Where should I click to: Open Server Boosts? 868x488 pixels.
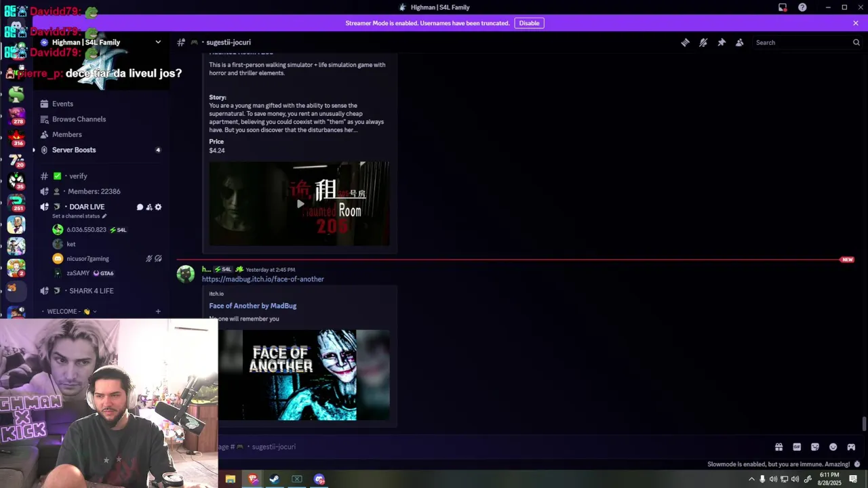[x=74, y=150]
